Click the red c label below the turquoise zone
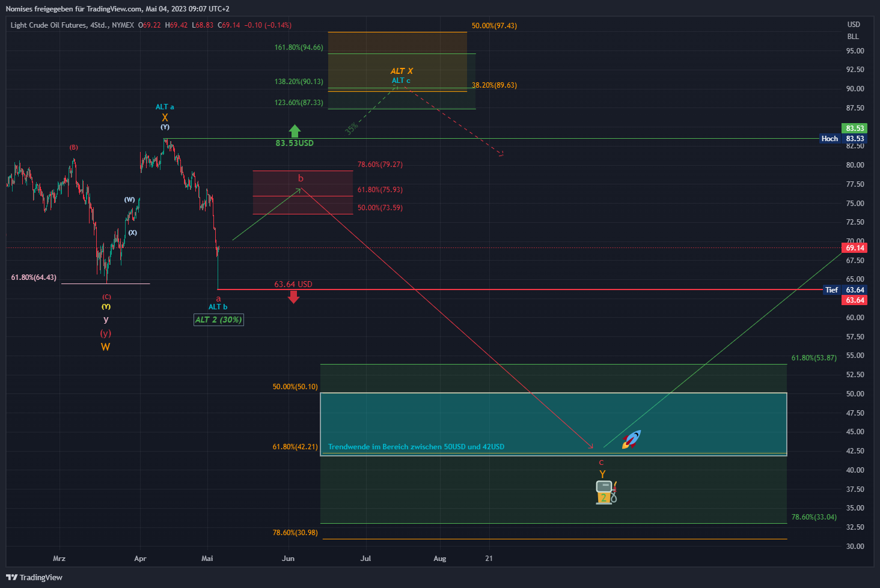 (601, 462)
